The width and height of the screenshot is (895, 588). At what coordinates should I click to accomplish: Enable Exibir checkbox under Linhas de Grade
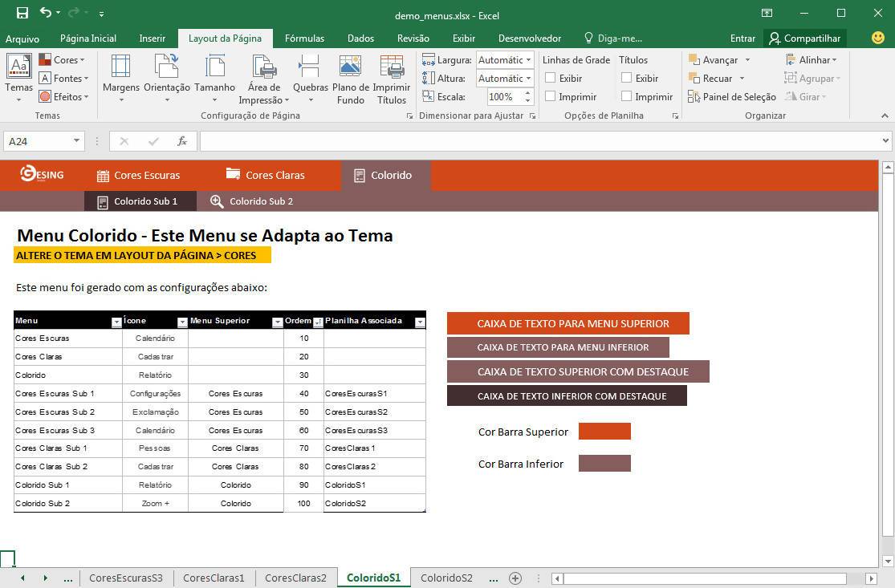pos(551,78)
